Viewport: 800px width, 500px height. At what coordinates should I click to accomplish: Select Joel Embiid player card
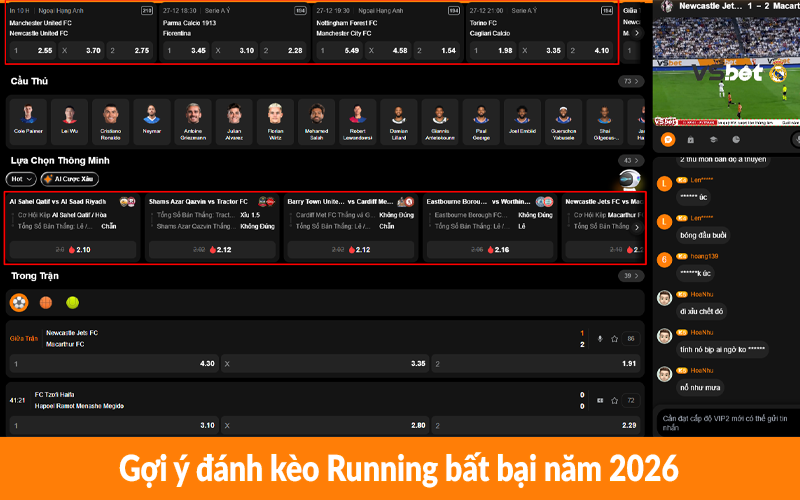click(522, 121)
